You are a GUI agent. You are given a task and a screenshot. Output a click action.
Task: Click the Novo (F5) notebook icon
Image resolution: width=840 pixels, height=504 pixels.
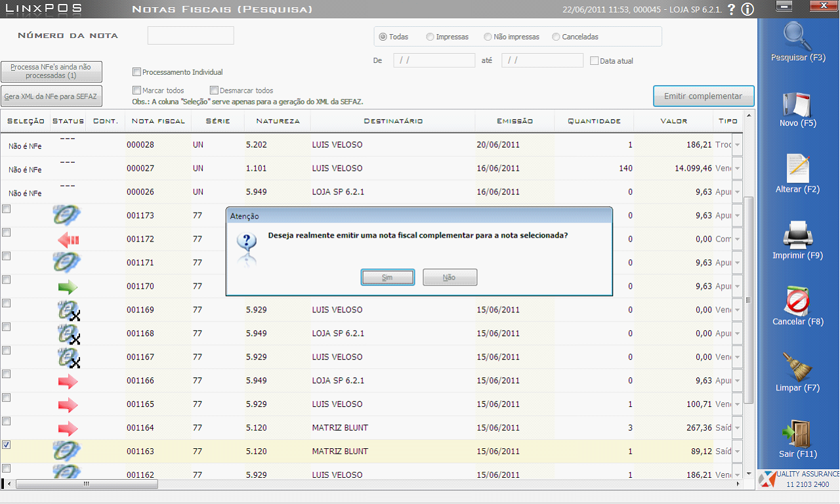point(797,104)
